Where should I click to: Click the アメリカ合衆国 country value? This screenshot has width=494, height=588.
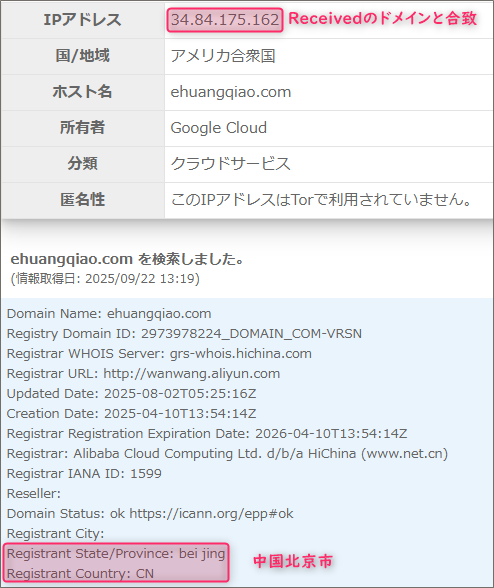(x=223, y=56)
